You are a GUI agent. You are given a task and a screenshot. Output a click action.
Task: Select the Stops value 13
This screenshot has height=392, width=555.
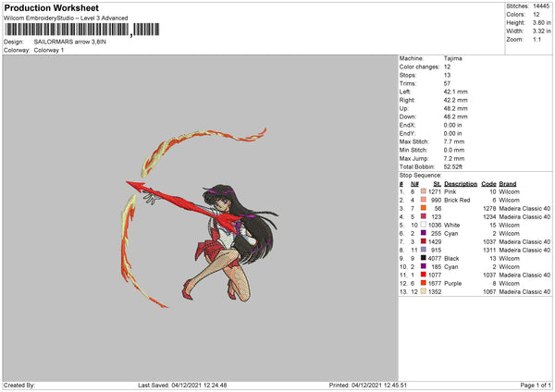coord(447,75)
